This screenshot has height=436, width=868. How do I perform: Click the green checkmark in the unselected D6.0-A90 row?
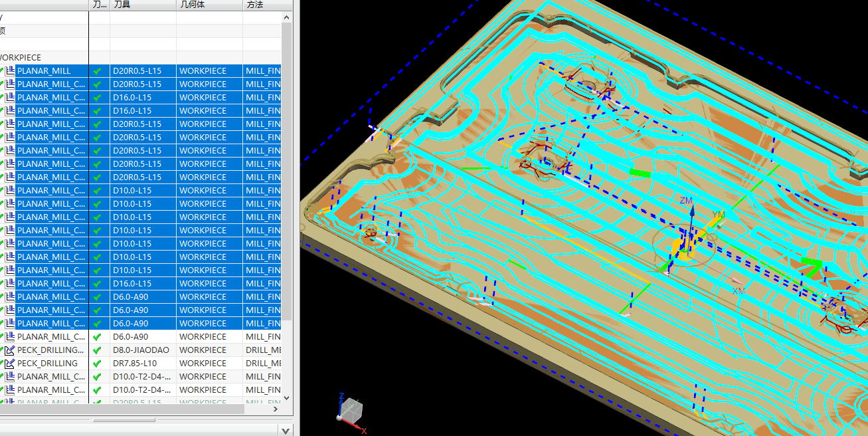click(x=97, y=336)
